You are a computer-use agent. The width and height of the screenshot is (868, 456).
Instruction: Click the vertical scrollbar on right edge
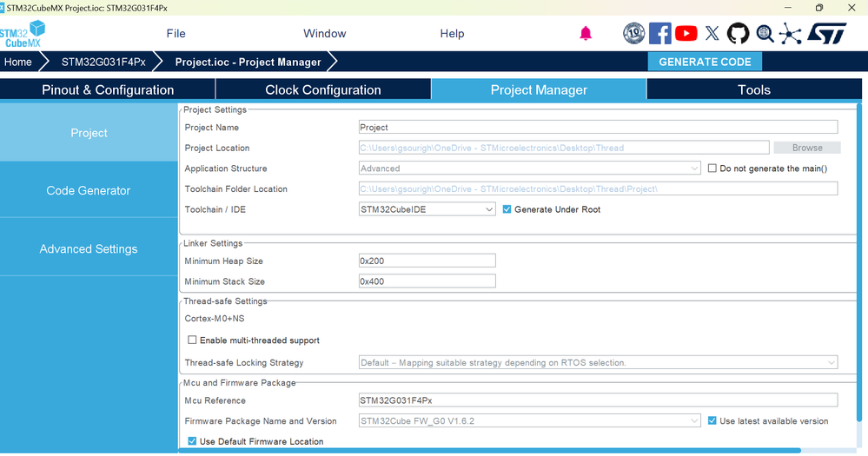tap(859, 263)
